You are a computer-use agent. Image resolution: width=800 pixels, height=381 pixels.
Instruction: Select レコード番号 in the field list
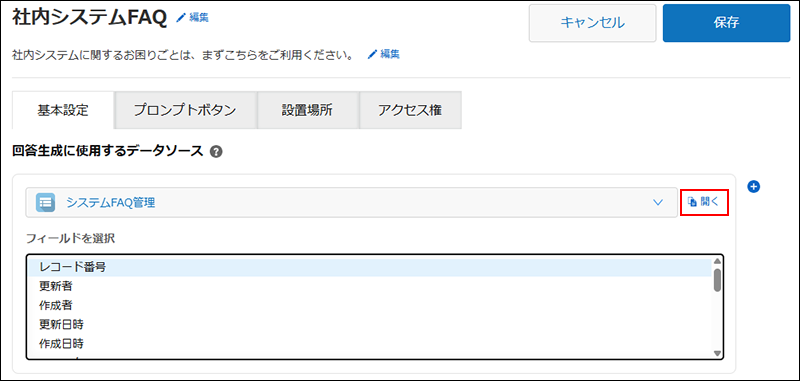(x=370, y=267)
